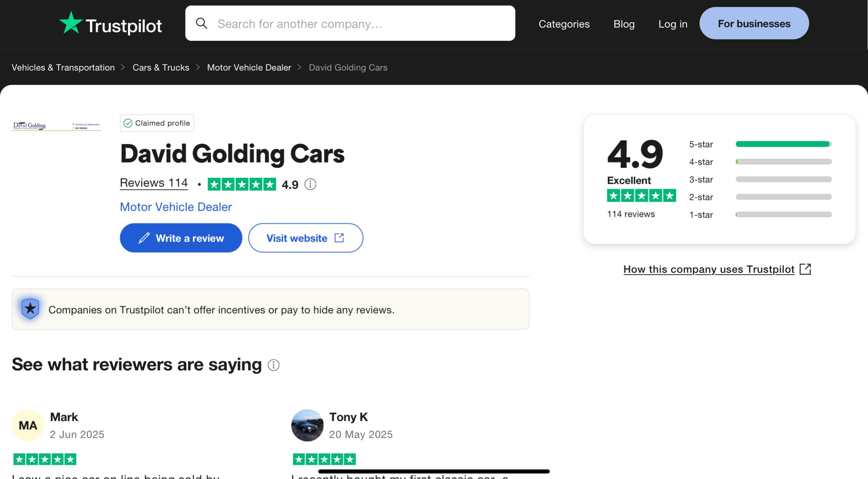Image resolution: width=868 pixels, height=479 pixels.
Task: Click the info icon next to the 4.9 rating
Action: pyautogui.click(x=310, y=184)
